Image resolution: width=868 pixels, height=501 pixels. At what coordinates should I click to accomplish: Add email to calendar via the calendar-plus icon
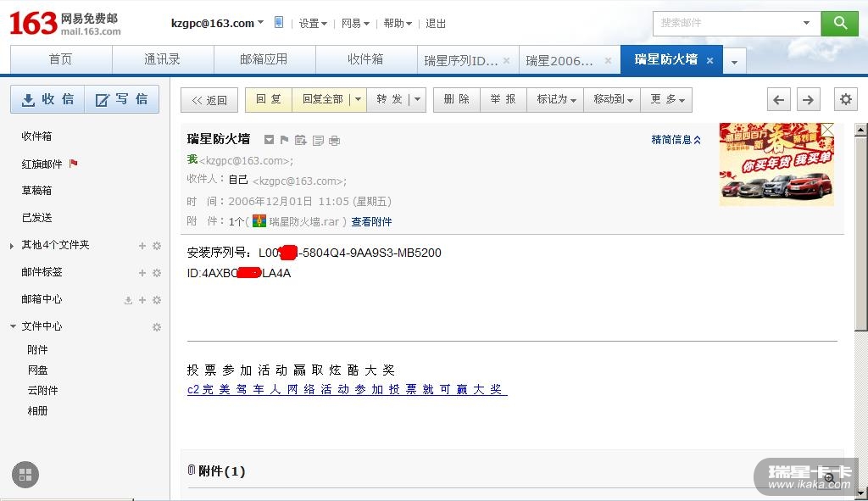(x=301, y=140)
